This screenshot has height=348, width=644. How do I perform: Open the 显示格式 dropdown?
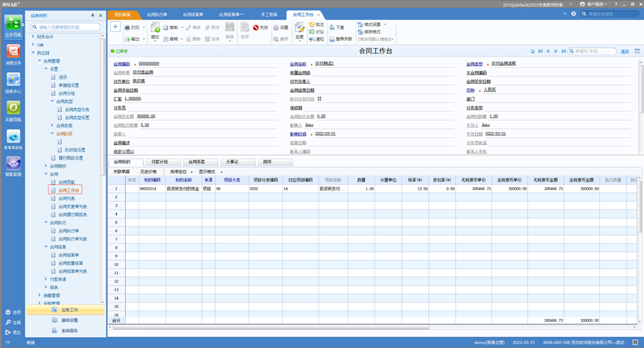(210, 171)
